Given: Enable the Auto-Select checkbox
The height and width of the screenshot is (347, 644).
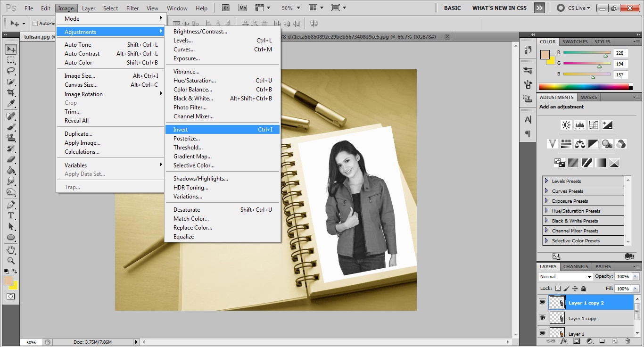Looking at the screenshot, I should click(x=35, y=24).
